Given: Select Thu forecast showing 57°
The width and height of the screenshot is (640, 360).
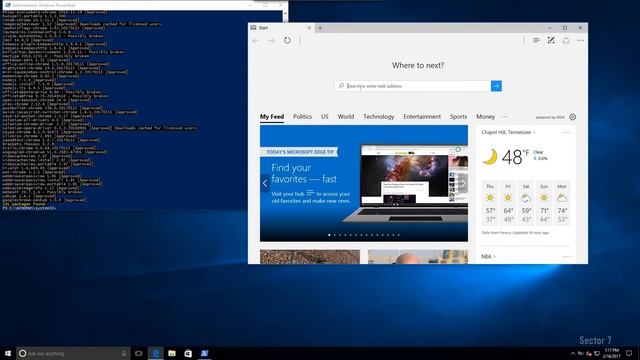Looking at the screenshot, I should 490,203.
